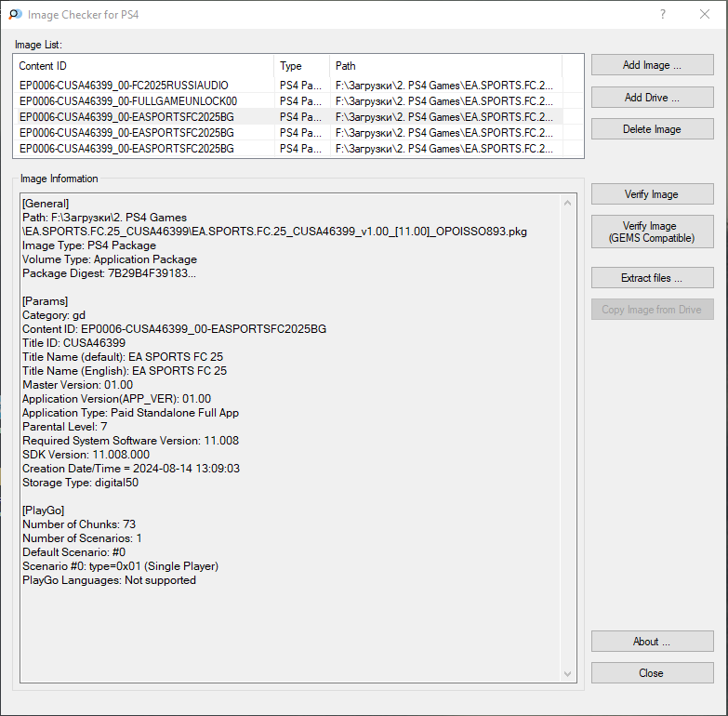Click the PlayGo Languages: Not supported line

pos(109,580)
